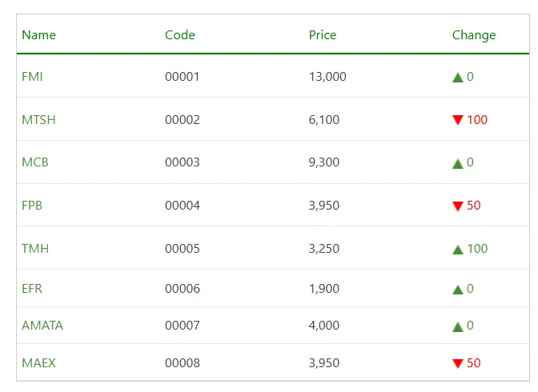Click the Price column header

tap(323, 35)
